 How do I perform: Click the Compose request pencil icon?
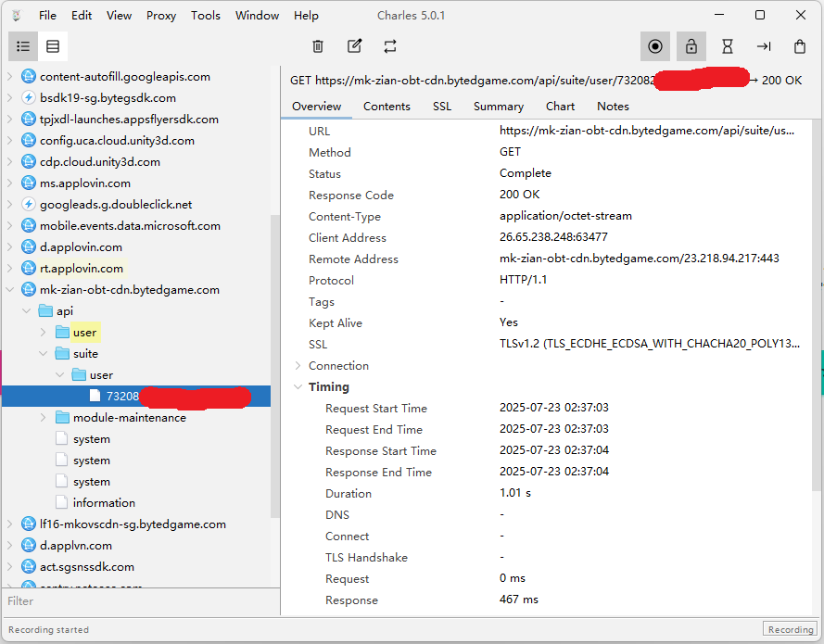(354, 46)
